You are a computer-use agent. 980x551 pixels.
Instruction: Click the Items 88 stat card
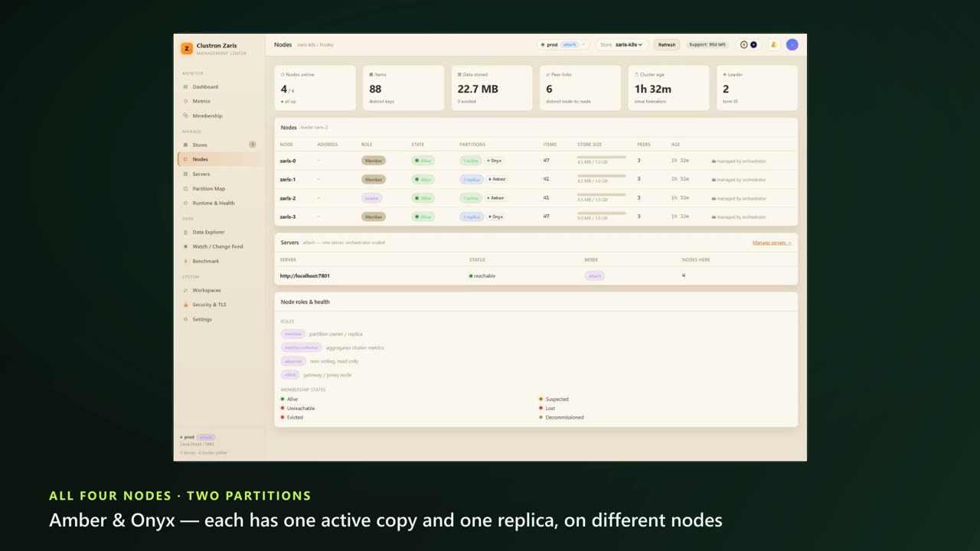pos(403,88)
